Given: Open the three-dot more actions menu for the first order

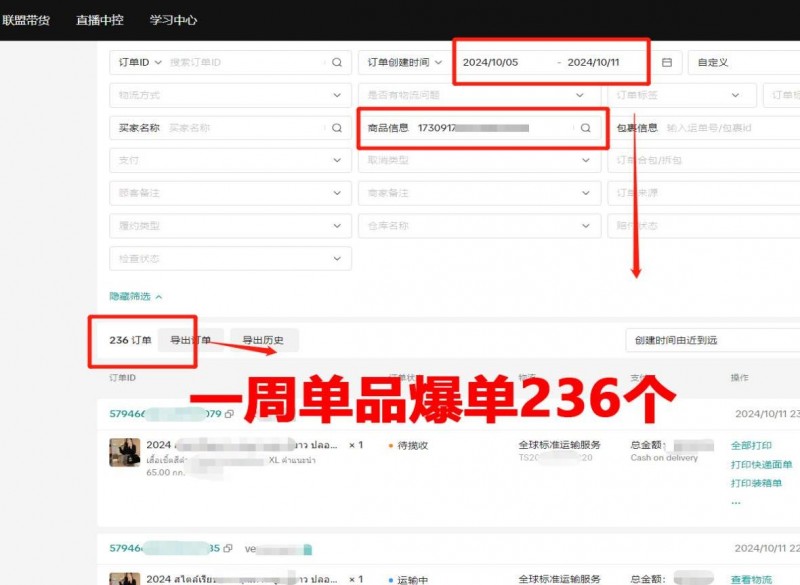Looking at the screenshot, I should click(736, 502).
